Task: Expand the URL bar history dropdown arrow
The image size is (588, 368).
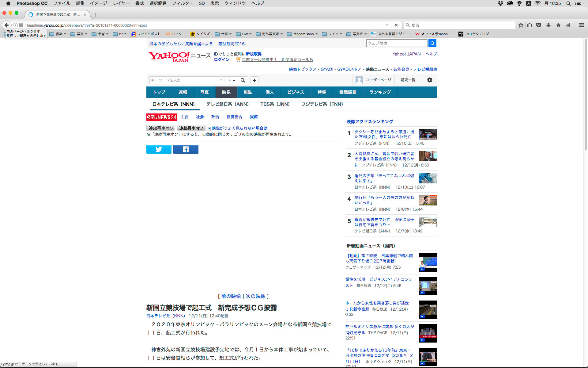Action: click(x=387, y=25)
